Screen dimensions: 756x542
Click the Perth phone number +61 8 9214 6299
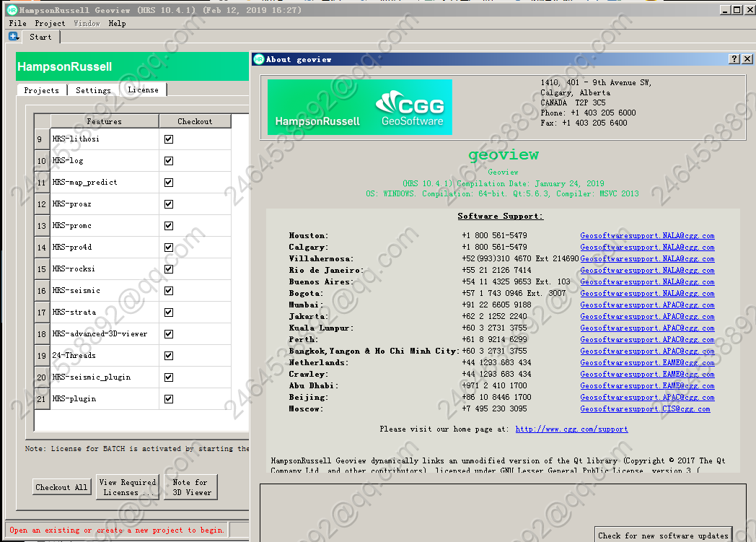tap(494, 339)
